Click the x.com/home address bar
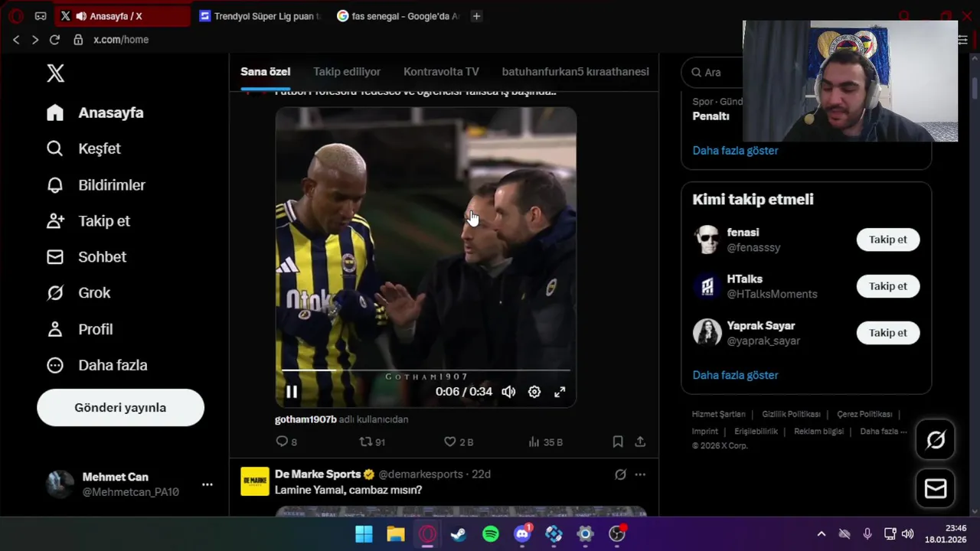The image size is (980, 551). [x=121, y=40]
